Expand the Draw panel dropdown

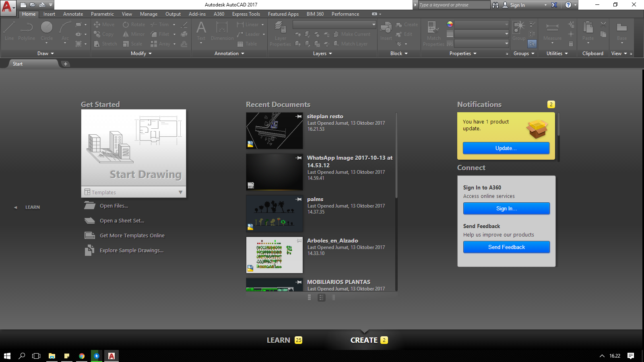(x=53, y=53)
